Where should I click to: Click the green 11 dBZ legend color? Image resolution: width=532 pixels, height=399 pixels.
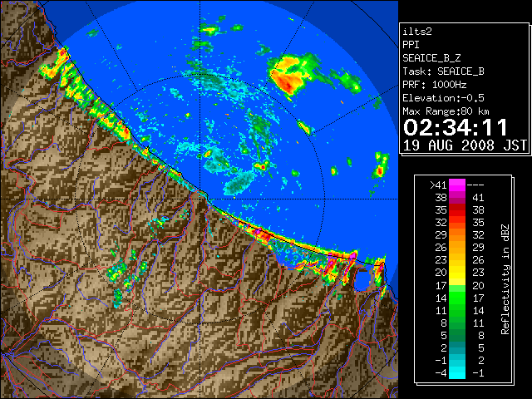(457, 310)
